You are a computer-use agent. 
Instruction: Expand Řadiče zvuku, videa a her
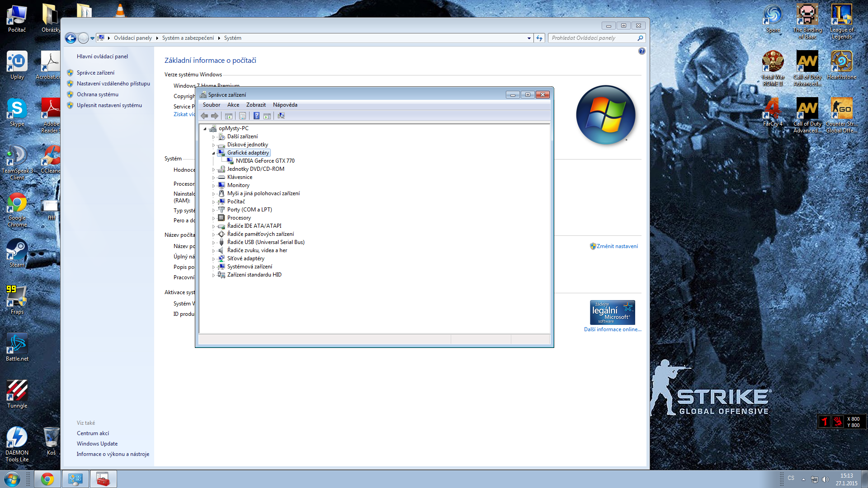[x=213, y=251]
